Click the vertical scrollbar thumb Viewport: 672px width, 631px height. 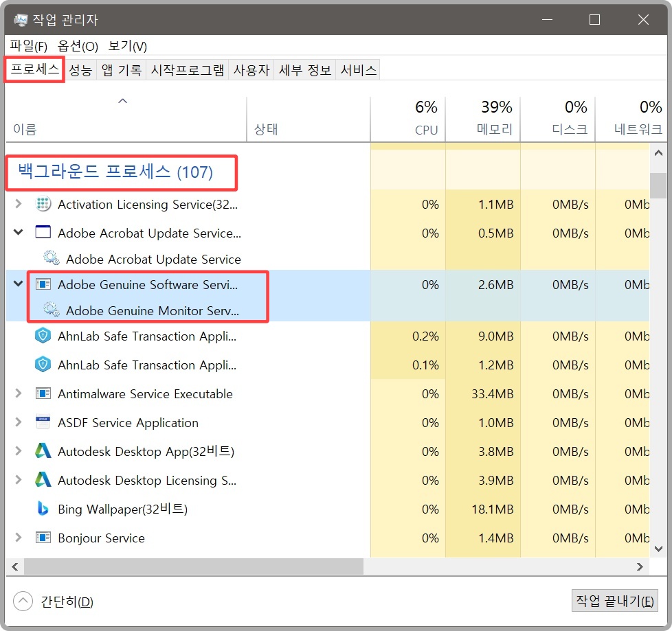click(658, 185)
